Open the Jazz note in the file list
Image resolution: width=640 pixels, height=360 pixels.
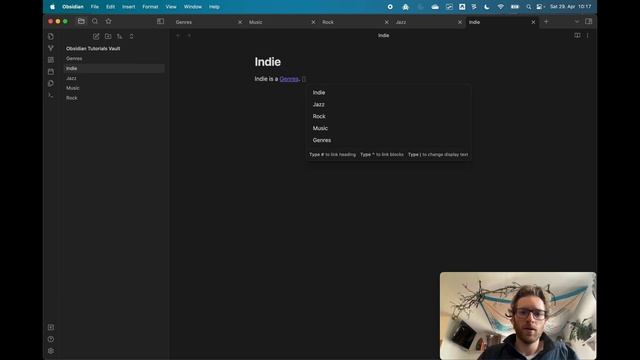pos(114,78)
